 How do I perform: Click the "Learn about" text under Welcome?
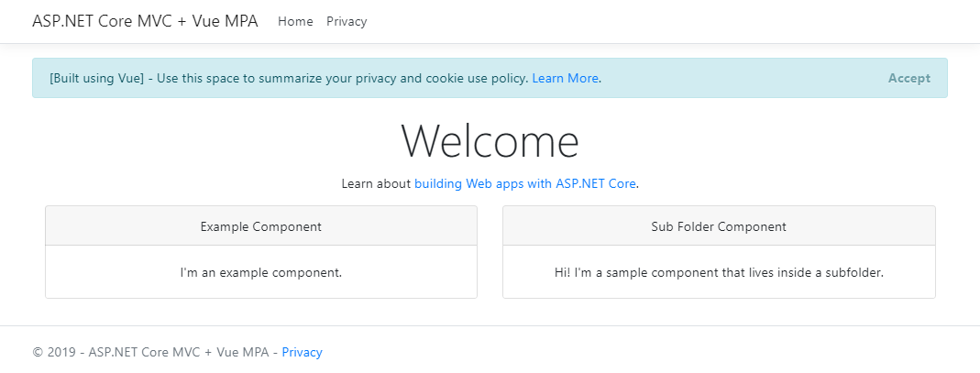(376, 183)
